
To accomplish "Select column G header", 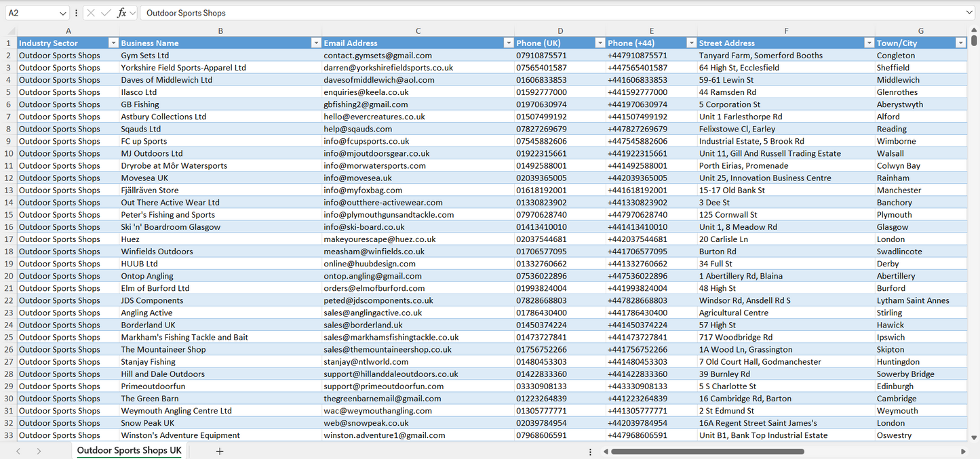I will [920, 31].
